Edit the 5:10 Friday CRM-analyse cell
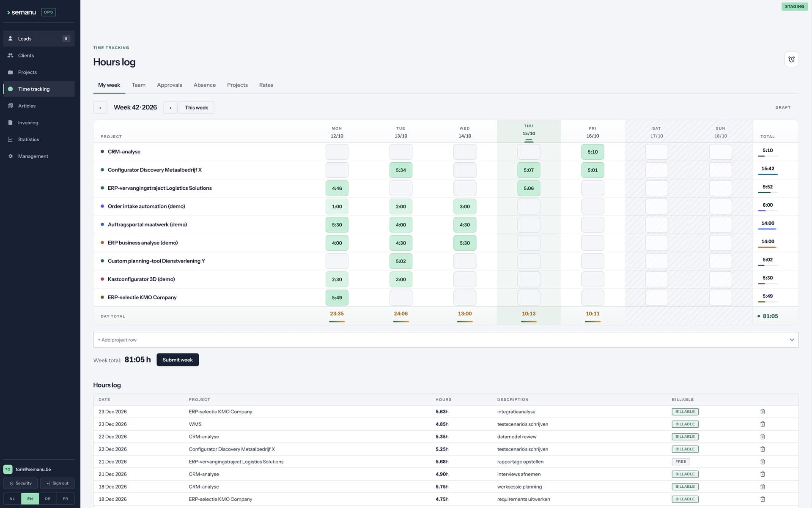 tap(593, 152)
